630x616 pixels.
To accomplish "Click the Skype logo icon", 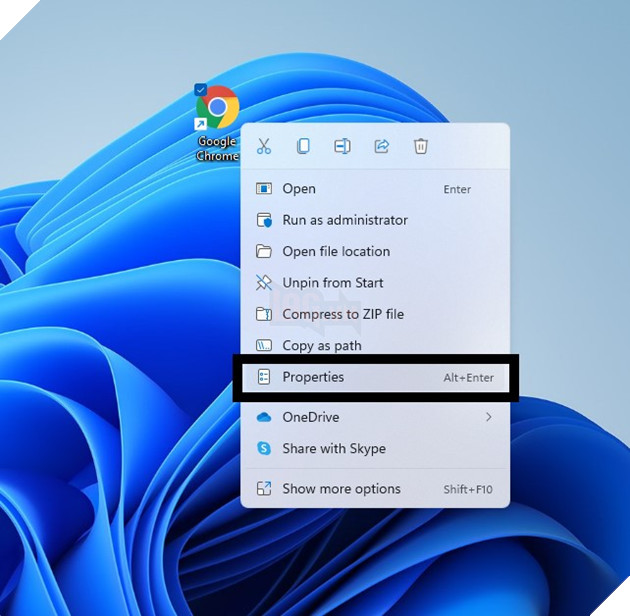I will click(x=264, y=448).
